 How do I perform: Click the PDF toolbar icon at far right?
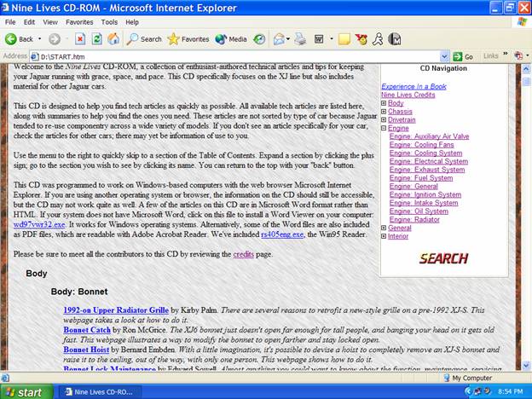(518, 55)
